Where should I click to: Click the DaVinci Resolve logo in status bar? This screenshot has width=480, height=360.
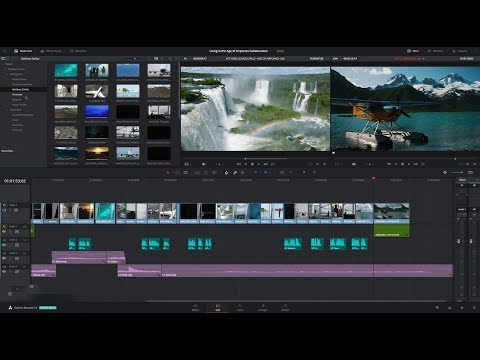click(10, 308)
